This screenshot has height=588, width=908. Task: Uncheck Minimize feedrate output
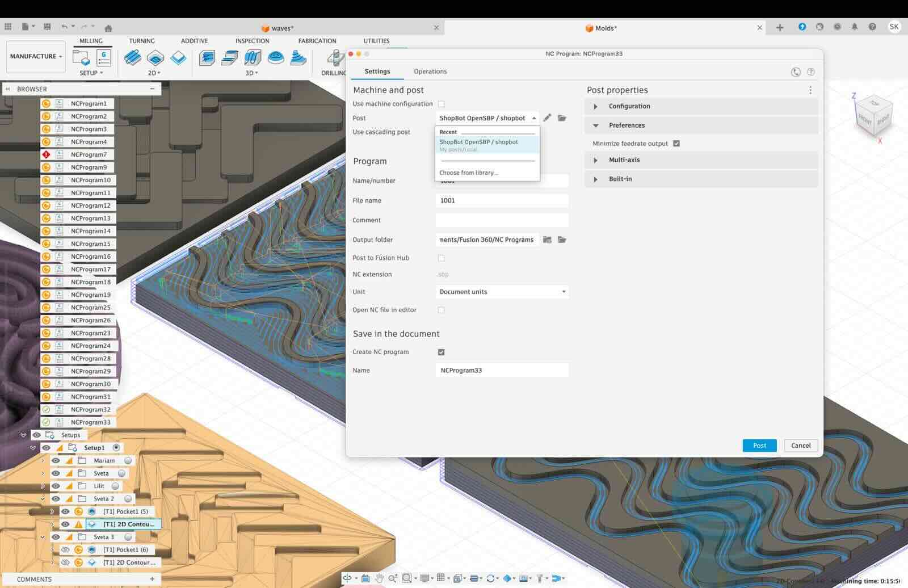pyautogui.click(x=676, y=144)
